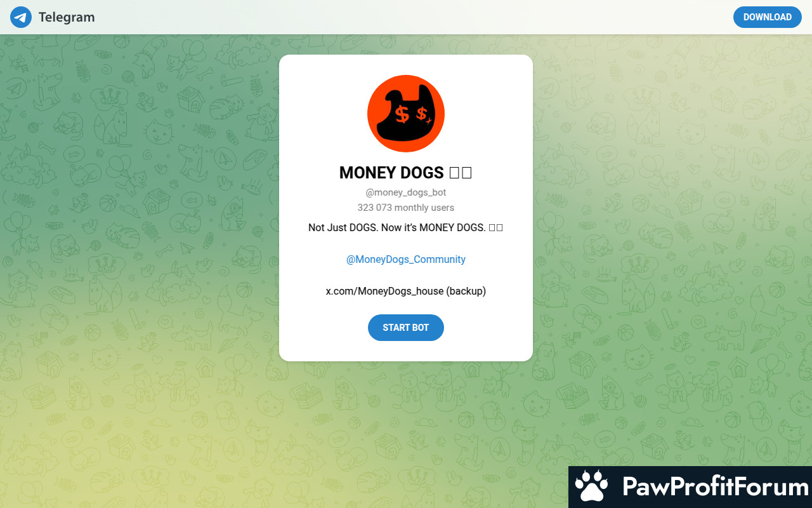Start the bot with START BOT
812x508 pixels.
click(x=406, y=328)
